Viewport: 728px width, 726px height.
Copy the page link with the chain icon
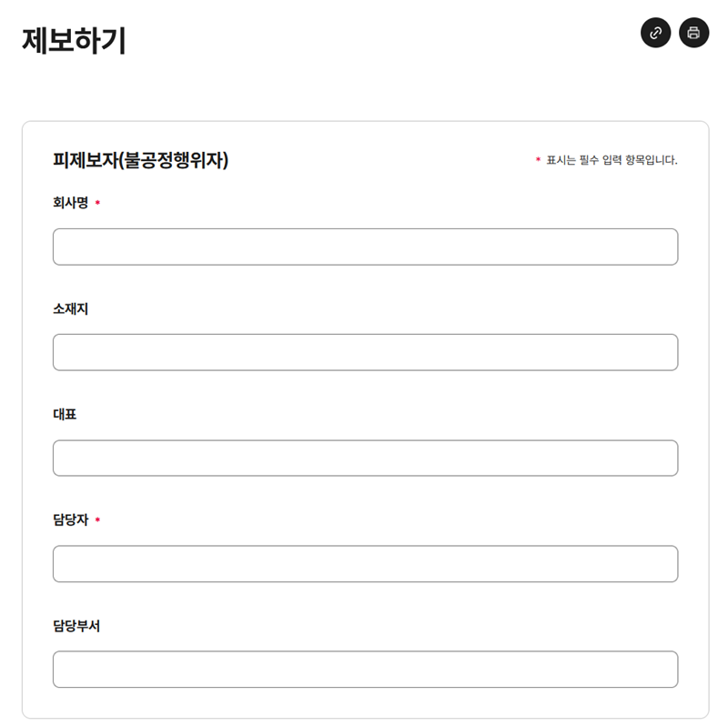(x=655, y=33)
